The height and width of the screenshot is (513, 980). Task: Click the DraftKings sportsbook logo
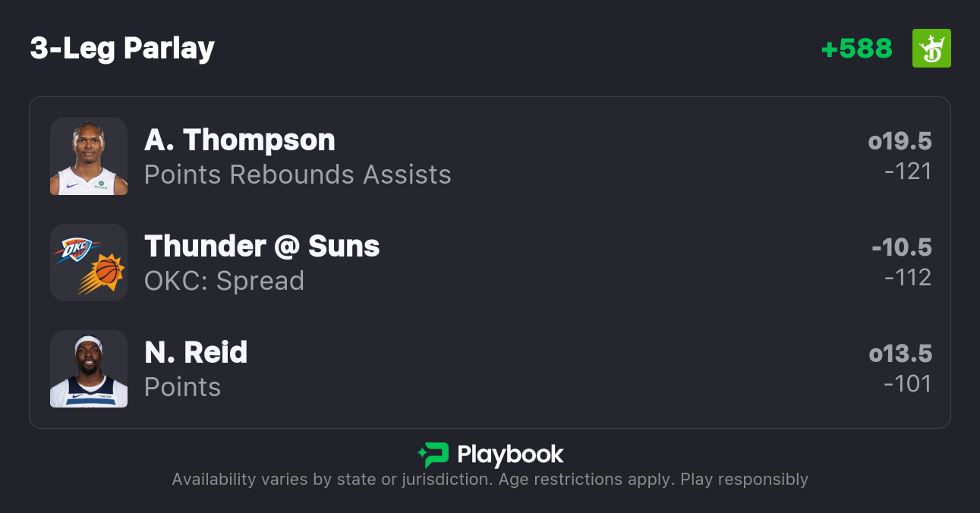(931, 49)
